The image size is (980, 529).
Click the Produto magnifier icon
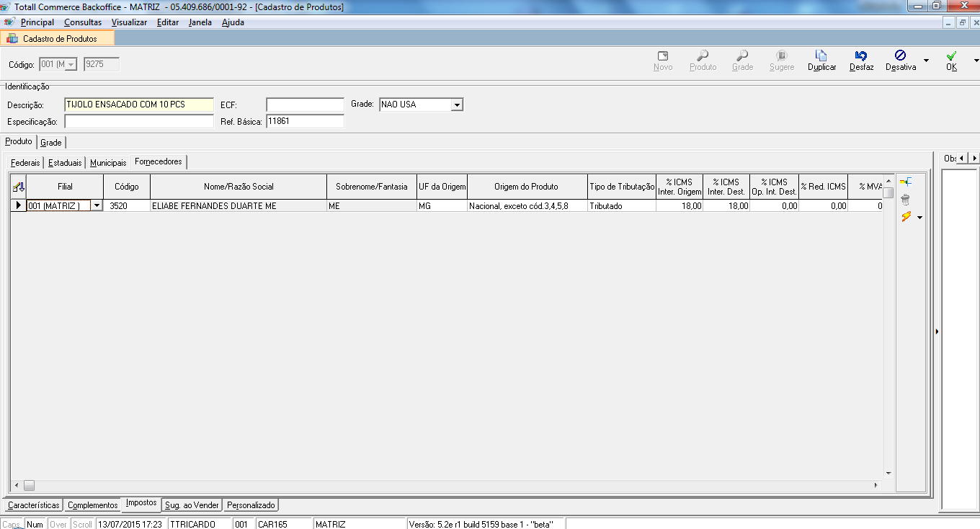pos(703,55)
